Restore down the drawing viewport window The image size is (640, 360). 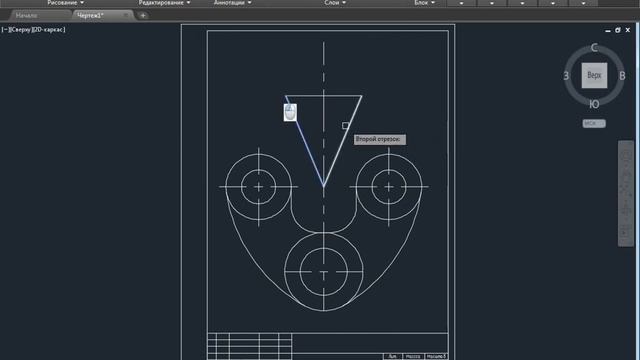click(x=618, y=30)
